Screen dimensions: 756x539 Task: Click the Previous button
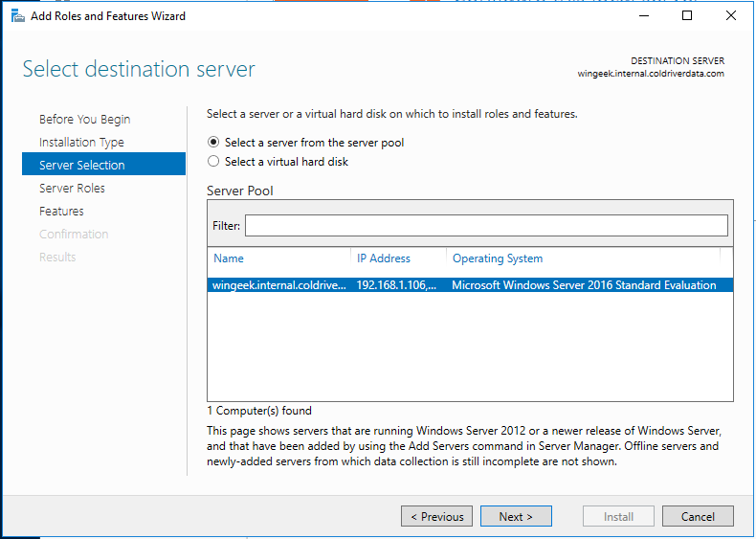click(x=436, y=517)
